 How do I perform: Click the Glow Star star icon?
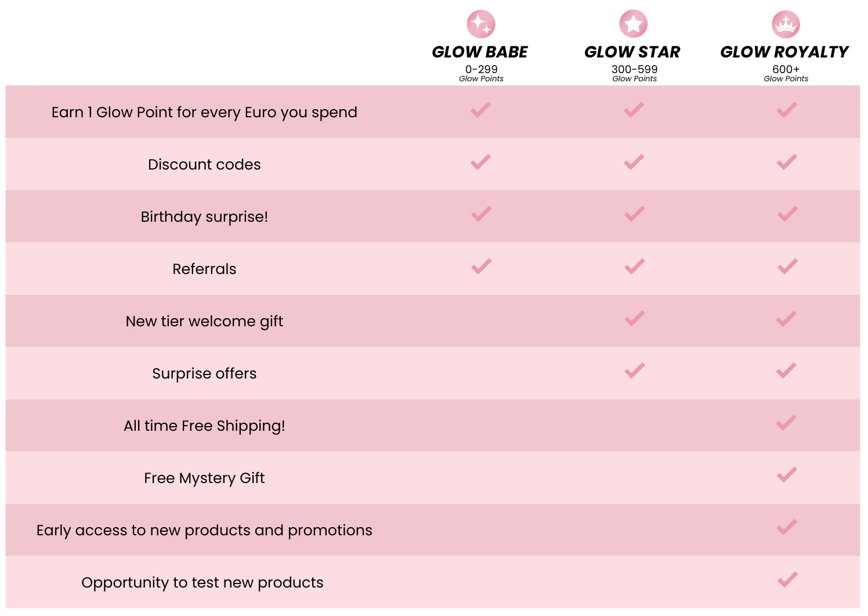pyautogui.click(x=633, y=24)
